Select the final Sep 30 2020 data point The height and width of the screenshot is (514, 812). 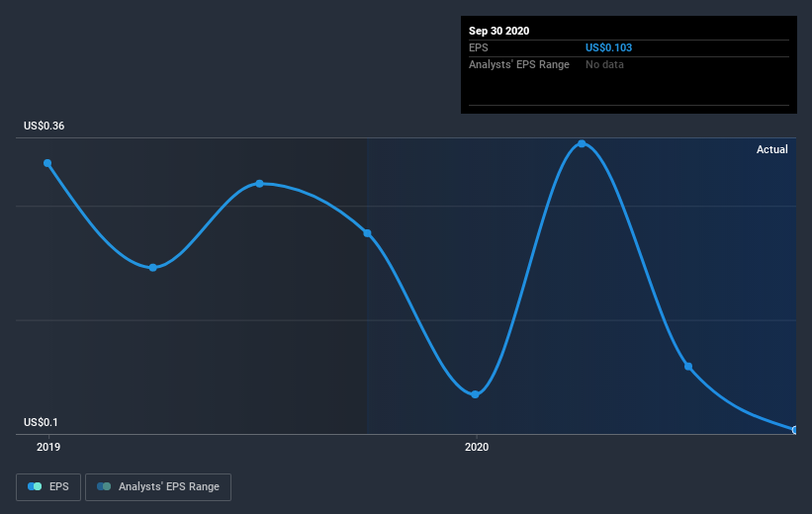tap(795, 430)
